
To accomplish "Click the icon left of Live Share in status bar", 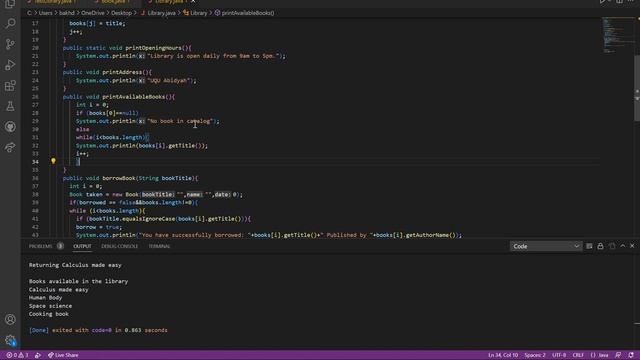I will pos(38,355).
